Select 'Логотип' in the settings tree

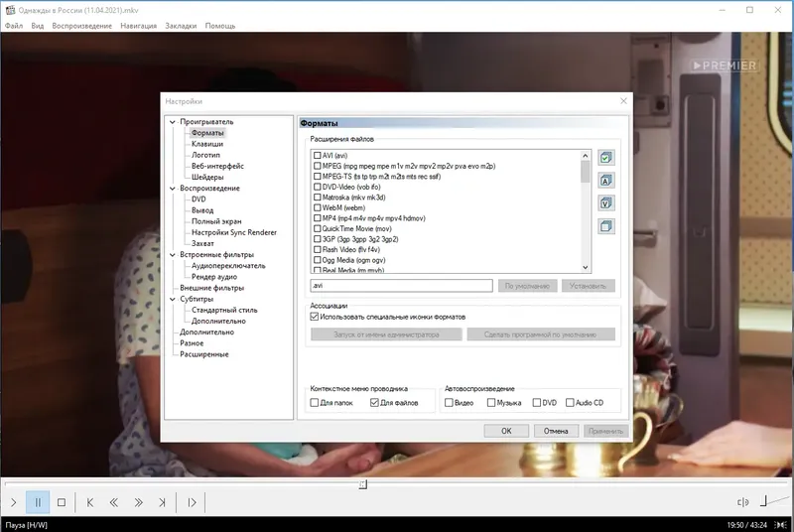point(205,155)
